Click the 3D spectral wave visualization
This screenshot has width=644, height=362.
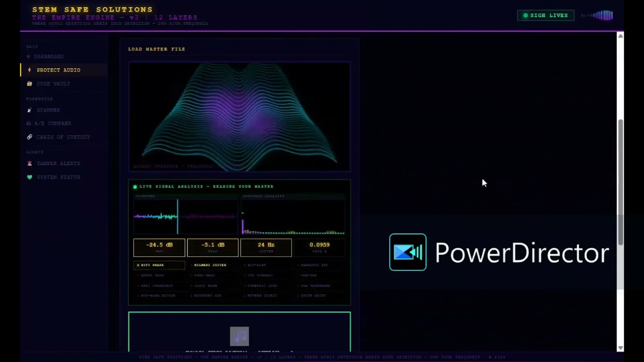[x=239, y=117]
